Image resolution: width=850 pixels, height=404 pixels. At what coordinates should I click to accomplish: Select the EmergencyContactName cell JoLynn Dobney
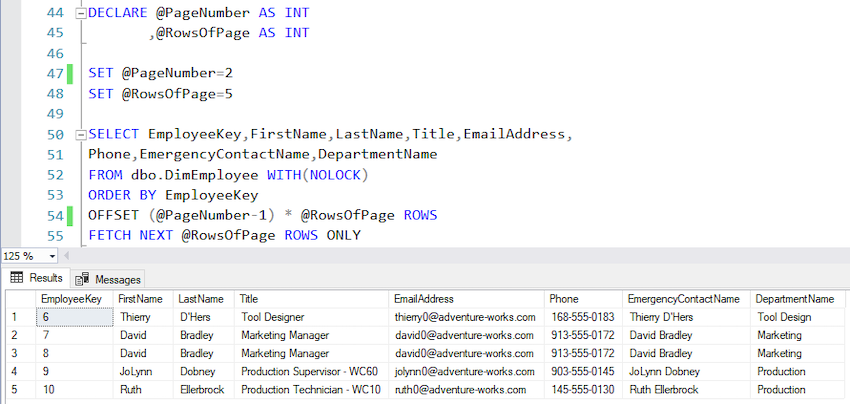[x=686, y=372]
